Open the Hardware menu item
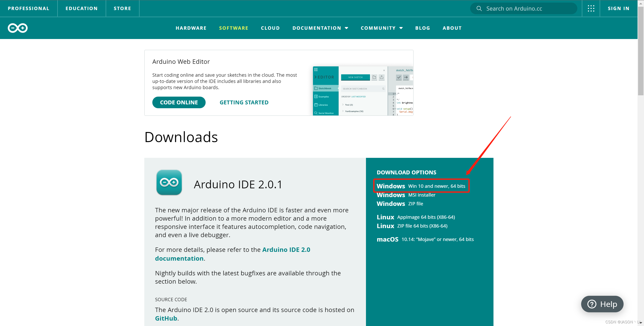 tap(191, 28)
